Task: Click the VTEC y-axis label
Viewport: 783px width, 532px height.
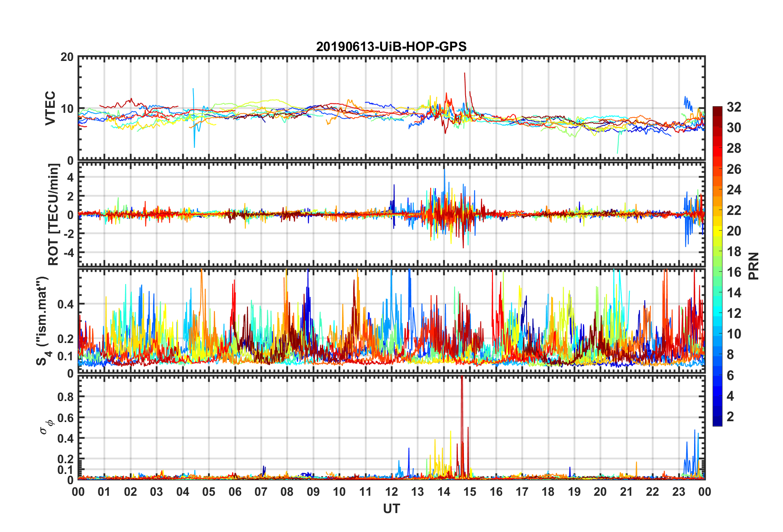Action: point(50,108)
